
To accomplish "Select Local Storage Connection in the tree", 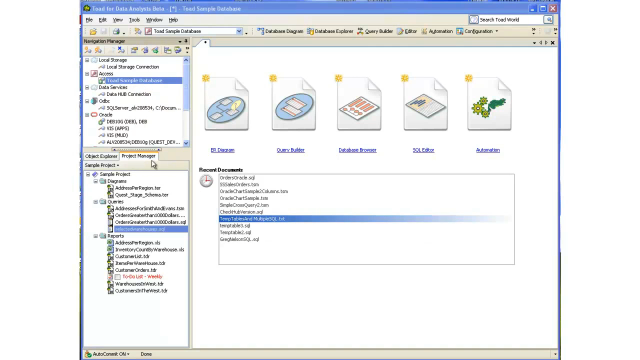I will (x=133, y=67).
